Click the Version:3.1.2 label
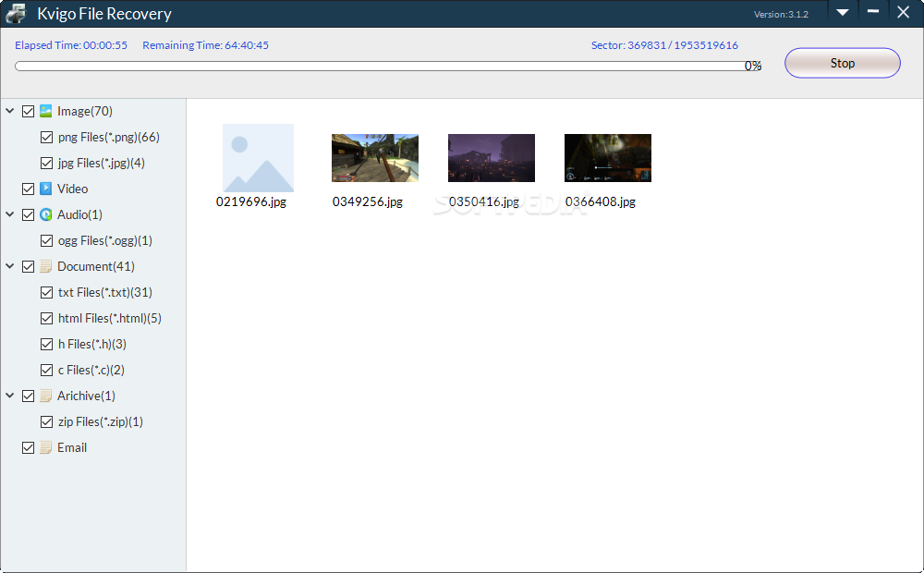Viewport: 924px width, 573px height. point(781,14)
